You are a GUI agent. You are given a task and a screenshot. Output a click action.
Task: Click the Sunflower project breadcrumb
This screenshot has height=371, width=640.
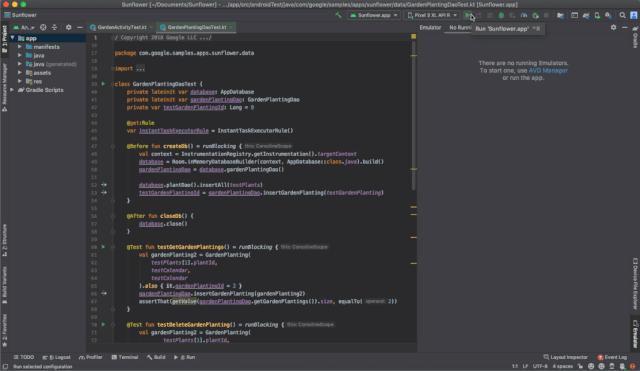click(x=20, y=15)
